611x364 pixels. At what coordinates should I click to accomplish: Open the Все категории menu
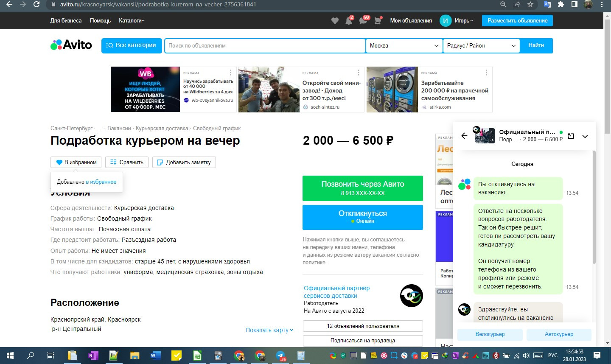tap(132, 45)
